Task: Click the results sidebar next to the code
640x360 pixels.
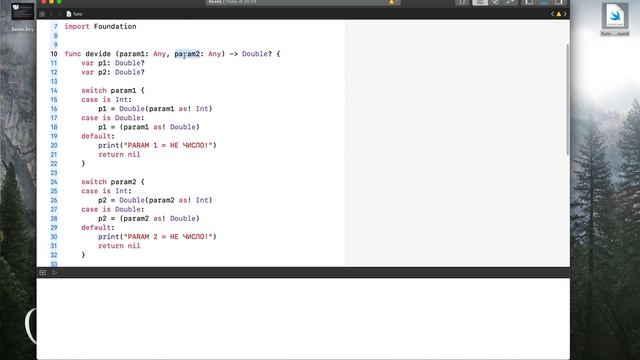Action: click(457, 143)
